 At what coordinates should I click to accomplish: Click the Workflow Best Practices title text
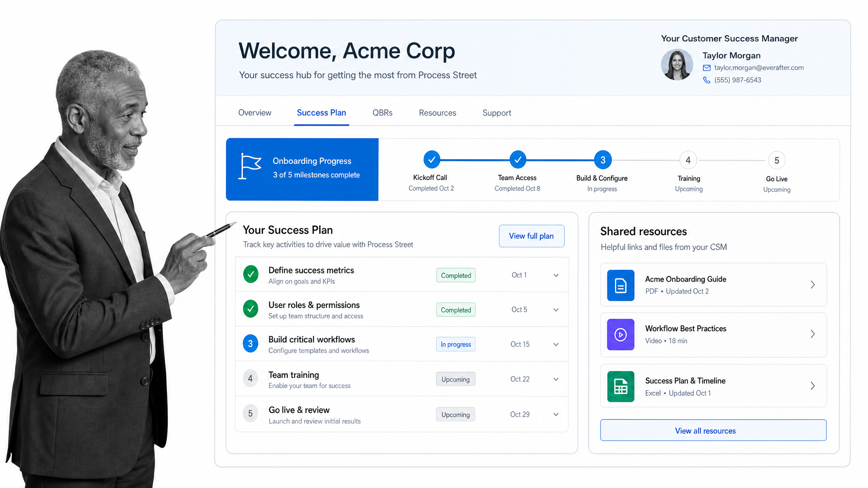click(x=686, y=329)
